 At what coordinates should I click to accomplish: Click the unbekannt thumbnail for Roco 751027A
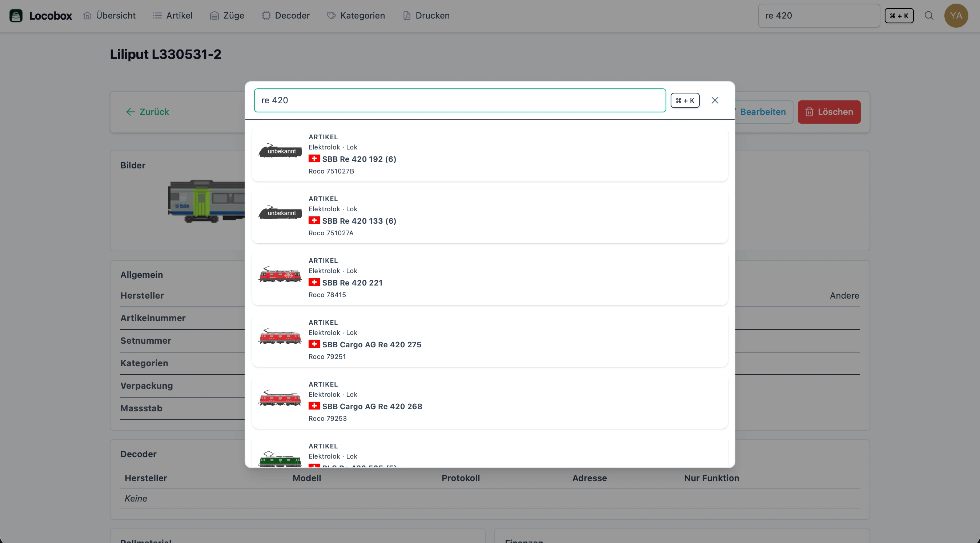[280, 213]
